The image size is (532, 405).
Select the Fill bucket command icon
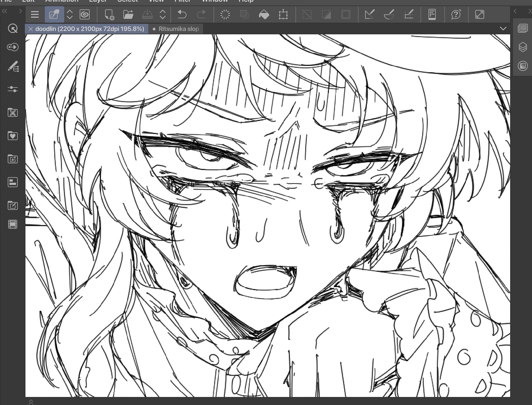point(264,14)
